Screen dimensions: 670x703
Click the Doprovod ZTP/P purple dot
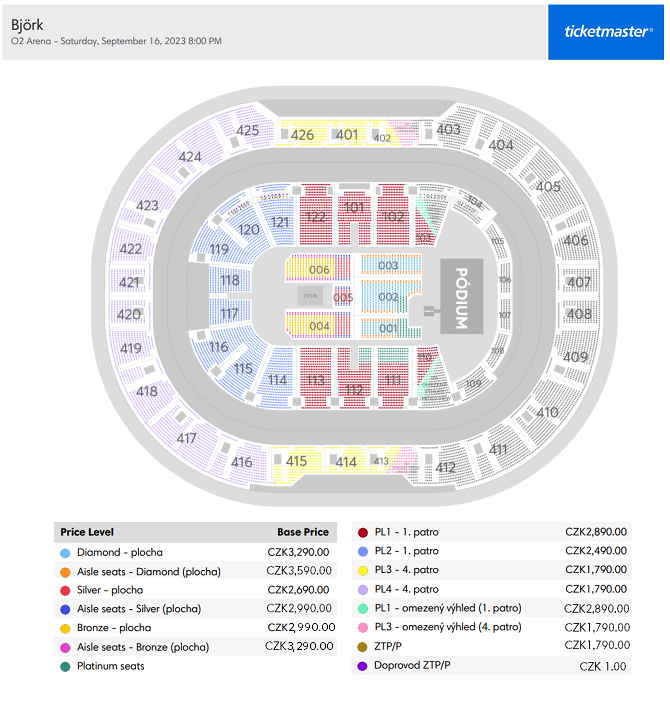pos(362,666)
